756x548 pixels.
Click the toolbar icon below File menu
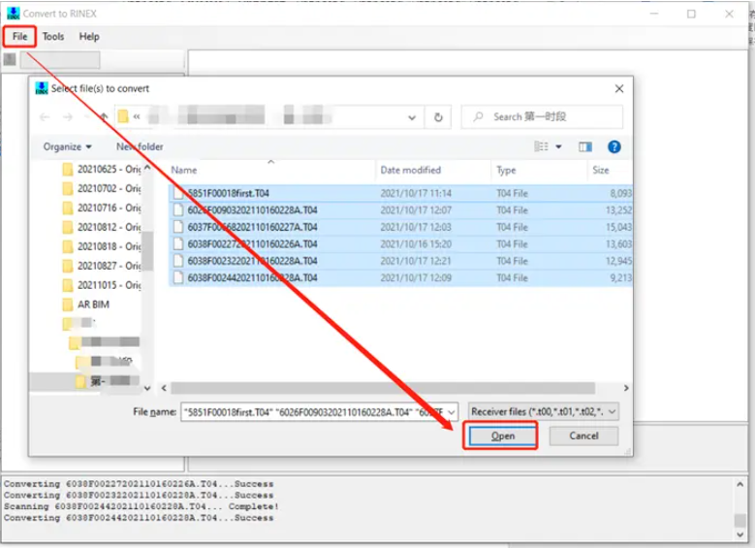10,60
